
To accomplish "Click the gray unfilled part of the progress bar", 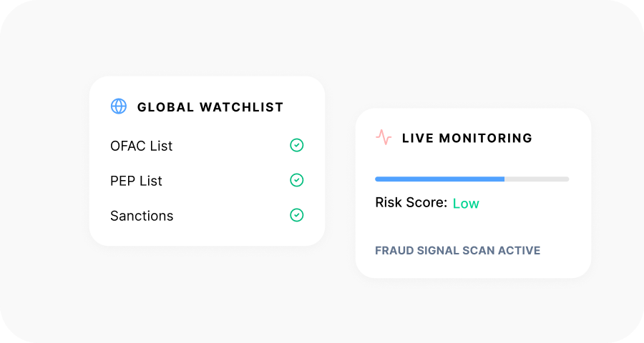I will [537, 179].
